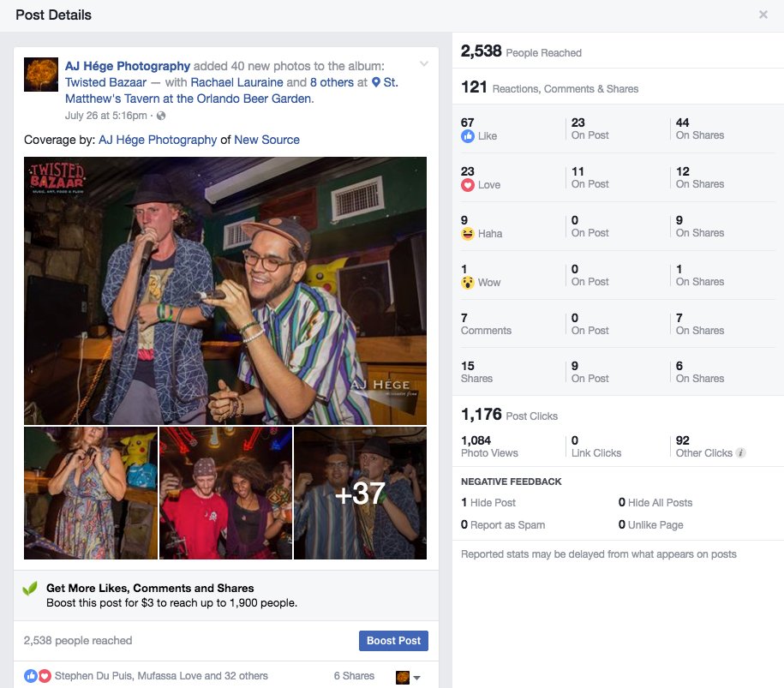The width and height of the screenshot is (784, 688).
Task: Close the Post Details dialog
Action: [763, 15]
